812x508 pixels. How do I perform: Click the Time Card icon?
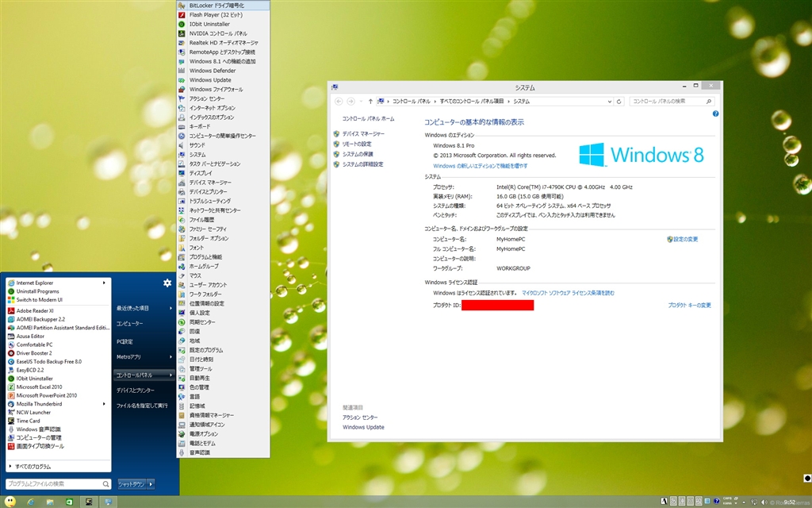[11, 421]
